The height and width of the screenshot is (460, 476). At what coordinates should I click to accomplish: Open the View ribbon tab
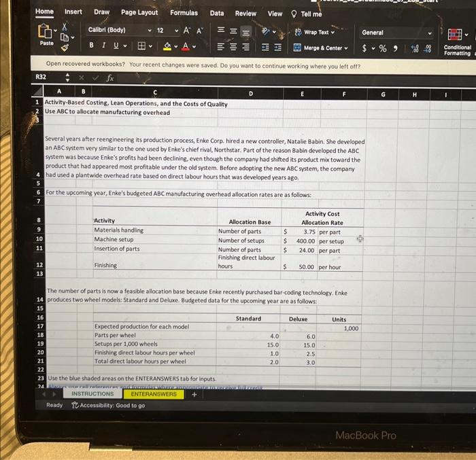(x=275, y=14)
